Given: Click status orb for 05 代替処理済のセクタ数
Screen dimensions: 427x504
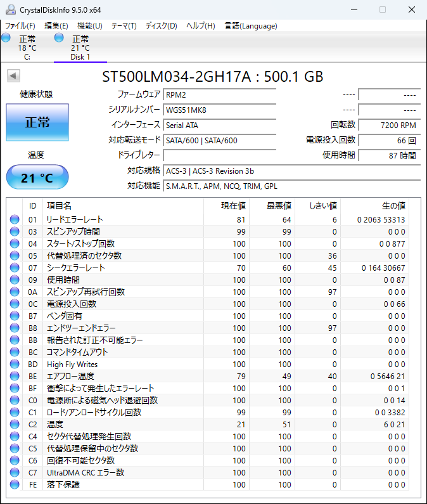Looking at the screenshot, I should [15, 255].
